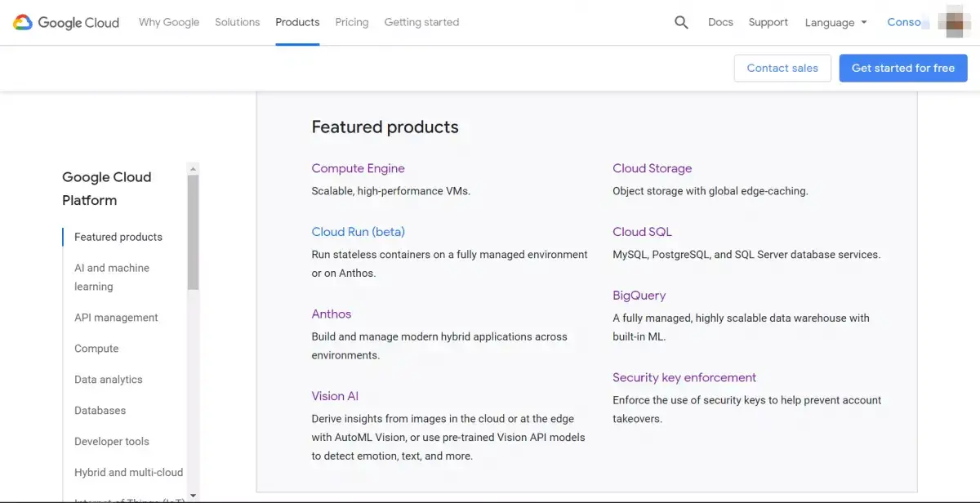Click the Google Cloud logo

click(x=66, y=22)
